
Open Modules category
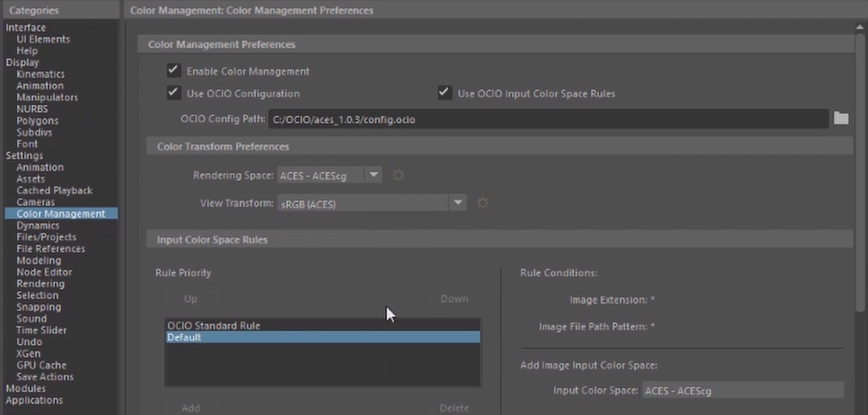(x=26, y=389)
